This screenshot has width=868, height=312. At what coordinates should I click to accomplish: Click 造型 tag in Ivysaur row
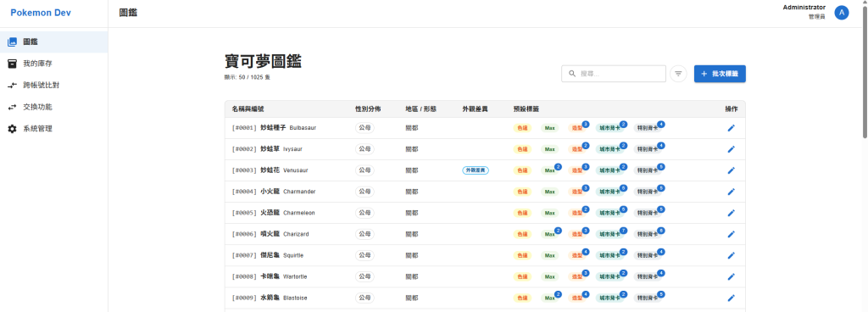point(576,149)
